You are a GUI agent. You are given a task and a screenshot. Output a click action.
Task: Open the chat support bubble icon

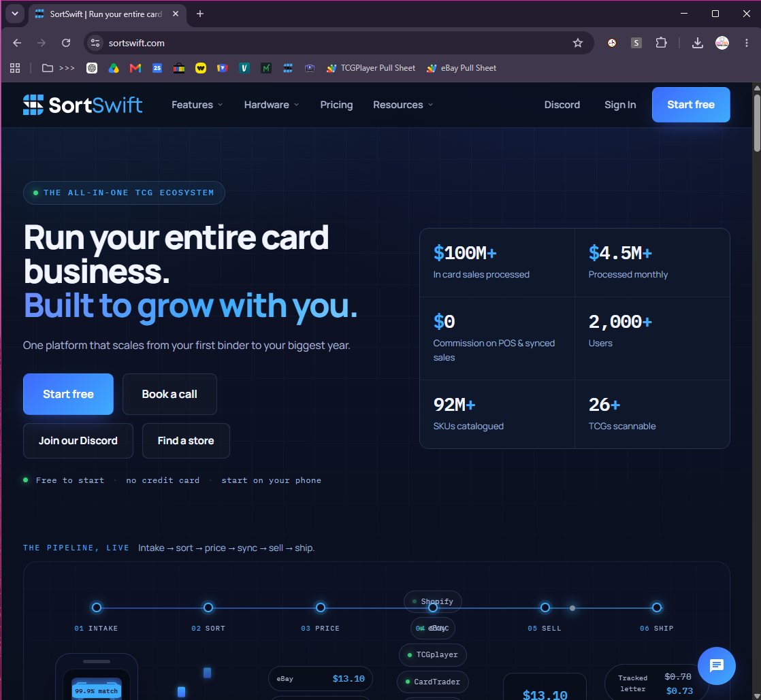coord(716,665)
